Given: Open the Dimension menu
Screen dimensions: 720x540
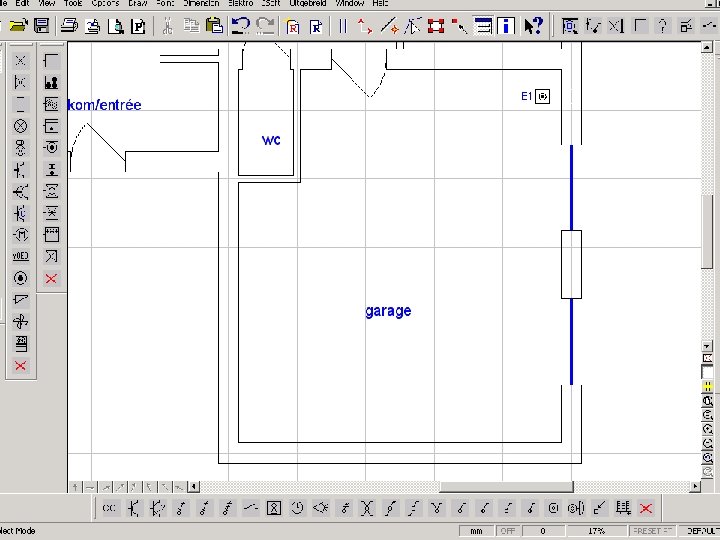Looking at the screenshot, I should click(x=201, y=3).
